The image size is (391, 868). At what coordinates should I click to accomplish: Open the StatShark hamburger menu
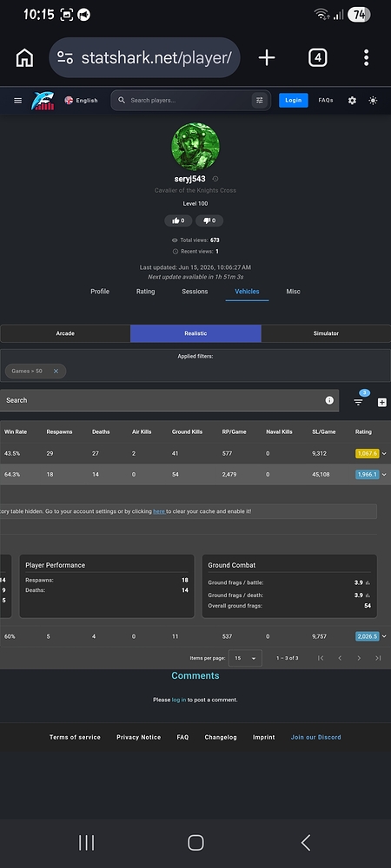pyautogui.click(x=17, y=100)
